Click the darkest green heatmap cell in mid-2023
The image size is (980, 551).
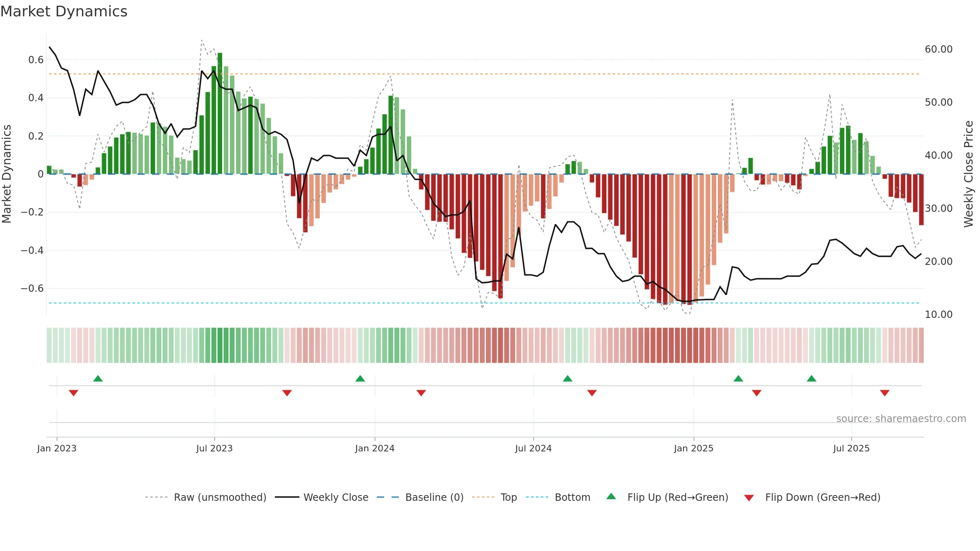click(x=220, y=345)
